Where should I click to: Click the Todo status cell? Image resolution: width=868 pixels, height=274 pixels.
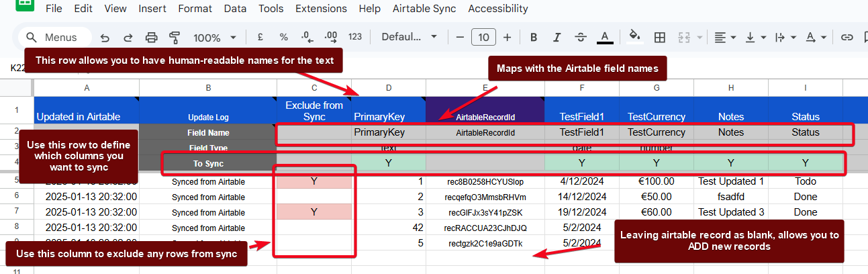point(806,181)
